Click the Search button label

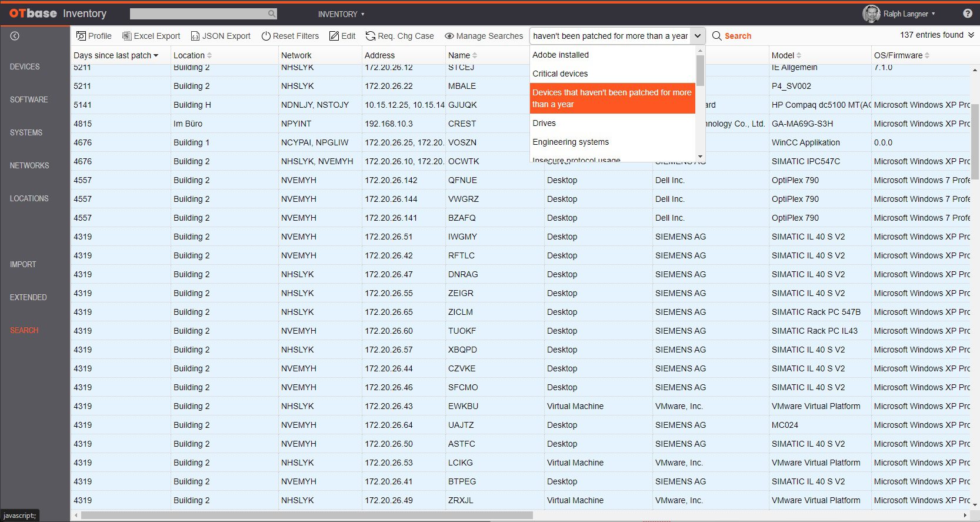(x=738, y=36)
